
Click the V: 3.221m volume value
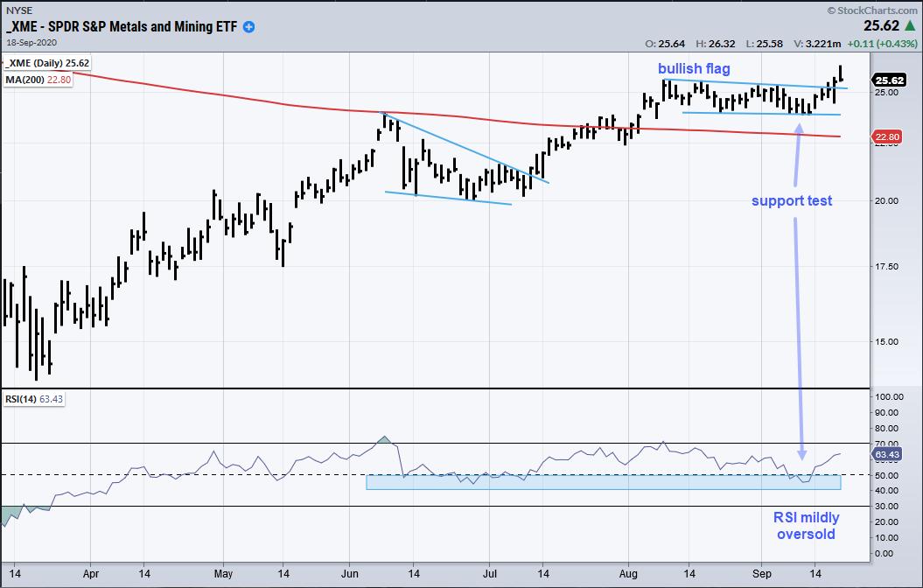[819, 44]
